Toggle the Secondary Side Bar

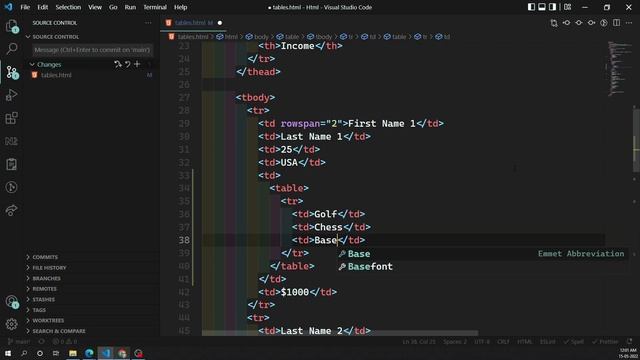(552, 7)
